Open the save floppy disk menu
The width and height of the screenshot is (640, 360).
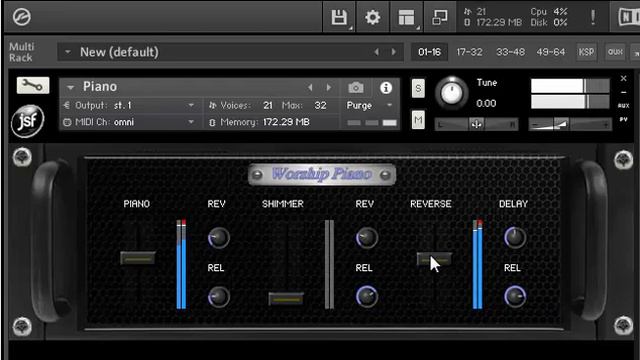(339, 17)
